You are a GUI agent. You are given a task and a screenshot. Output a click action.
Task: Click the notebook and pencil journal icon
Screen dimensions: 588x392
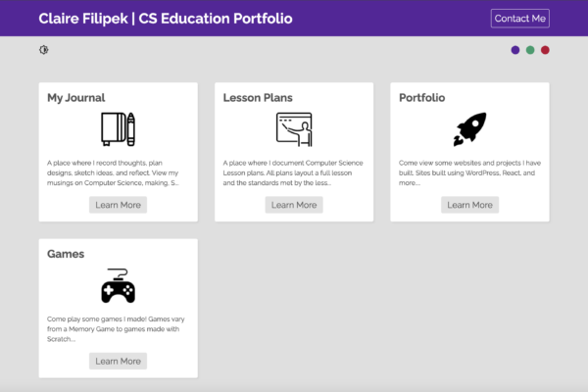(x=119, y=129)
